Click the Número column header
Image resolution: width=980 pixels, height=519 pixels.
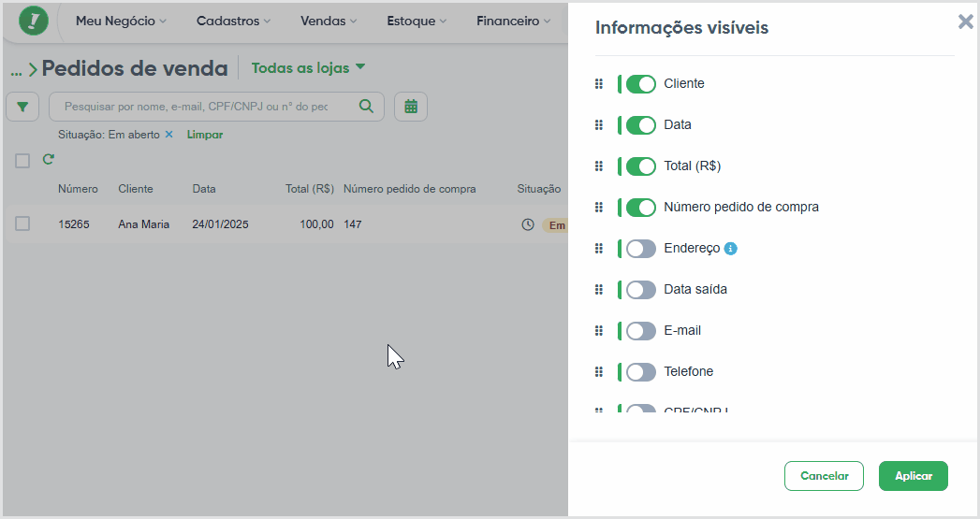tap(78, 189)
